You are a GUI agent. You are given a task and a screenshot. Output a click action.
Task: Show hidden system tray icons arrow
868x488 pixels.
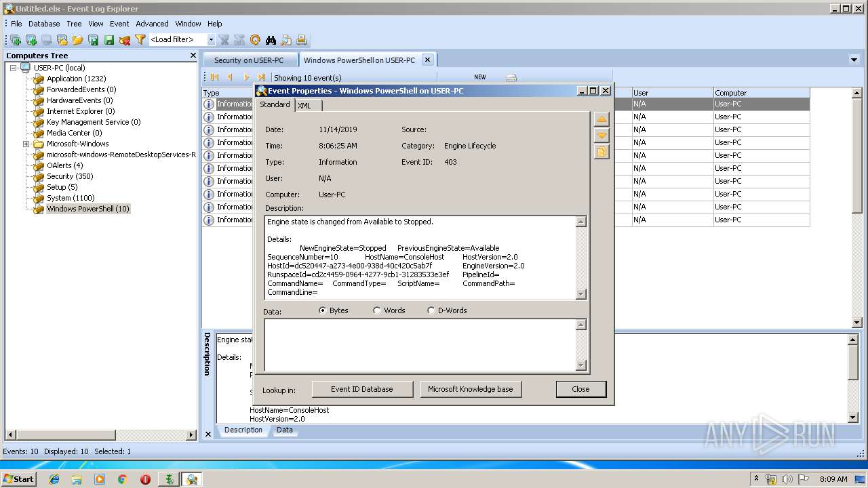pyautogui.click(x=756, y=479)
